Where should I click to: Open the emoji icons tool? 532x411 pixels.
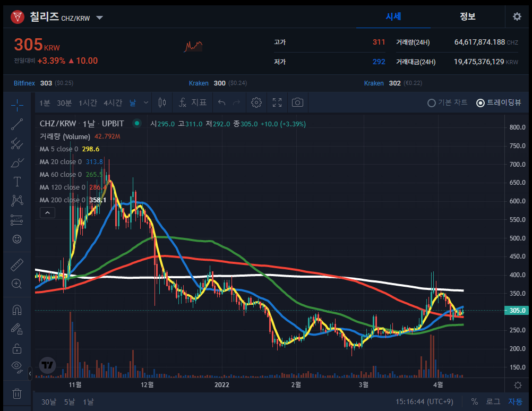pyautogui.click(x=17, y=239)
